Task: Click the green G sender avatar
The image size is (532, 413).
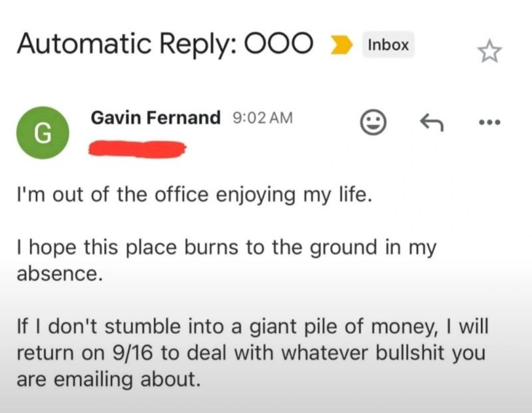Action: 43,133
